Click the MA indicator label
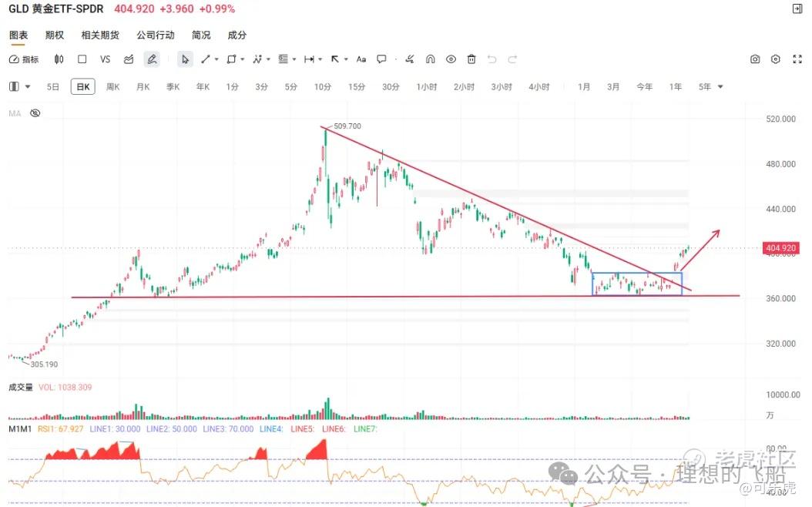This screenshot has height=507, width=812. coord(15,113)
